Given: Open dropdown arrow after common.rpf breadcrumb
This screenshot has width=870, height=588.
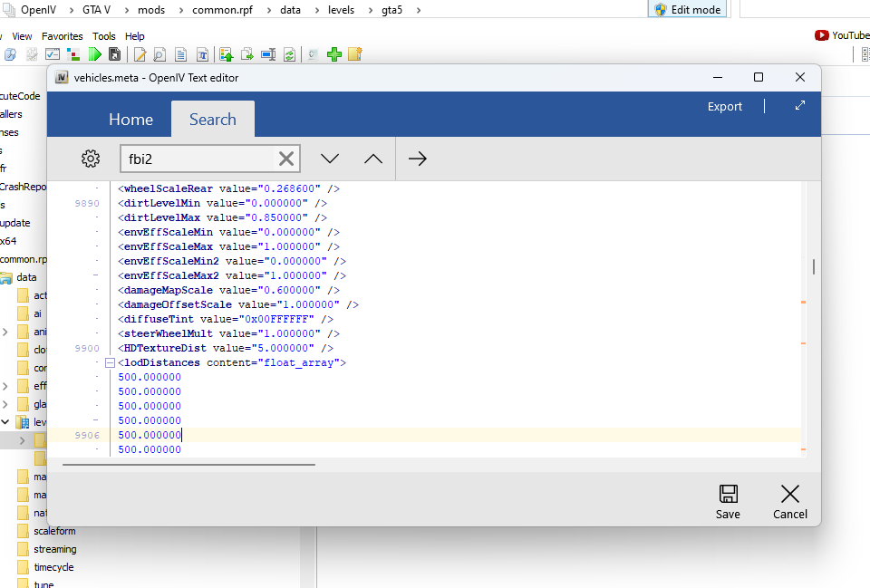Looking at the screenshot, I should 269,10.
